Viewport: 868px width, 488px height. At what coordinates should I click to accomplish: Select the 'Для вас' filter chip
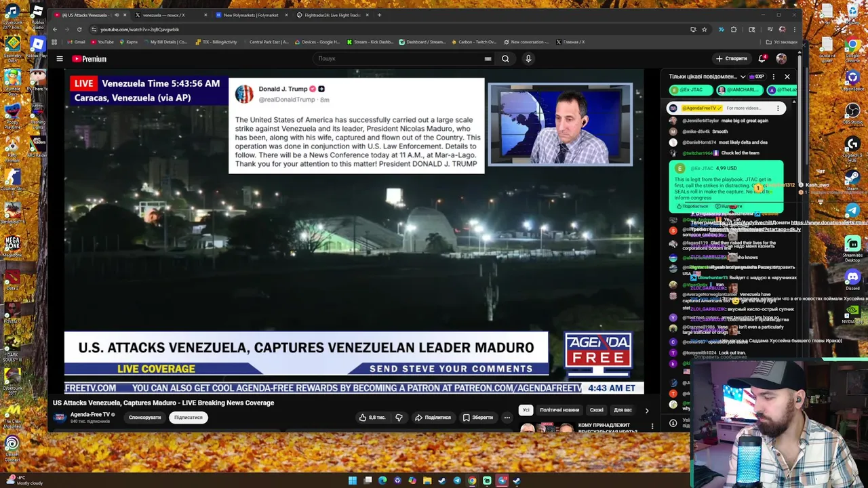pos(623,410)
